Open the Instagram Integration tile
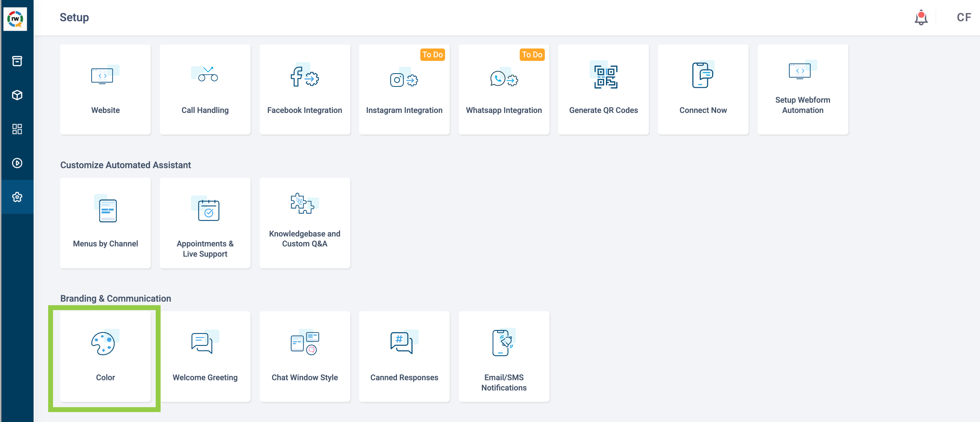The image size is (980, 422). click(x=404, y=90)
